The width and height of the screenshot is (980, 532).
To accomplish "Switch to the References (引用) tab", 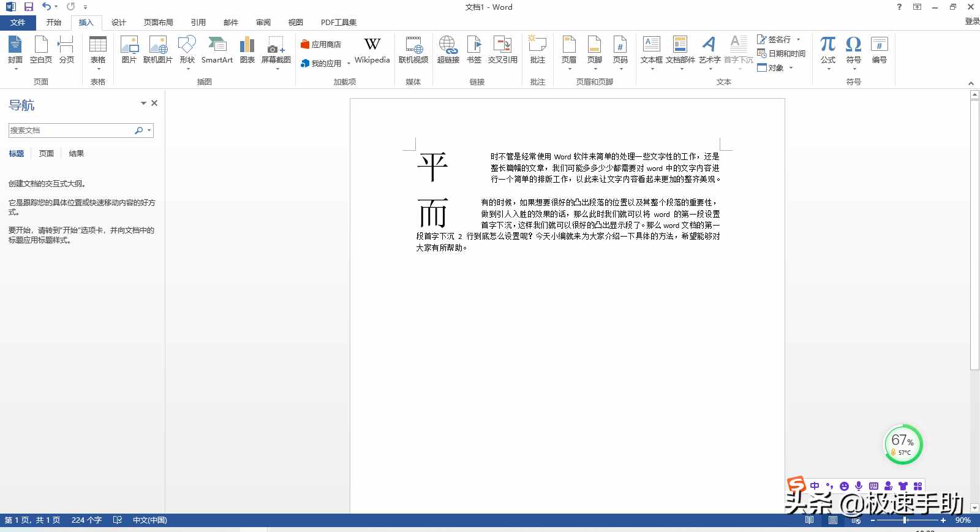I will pos(198,23).
